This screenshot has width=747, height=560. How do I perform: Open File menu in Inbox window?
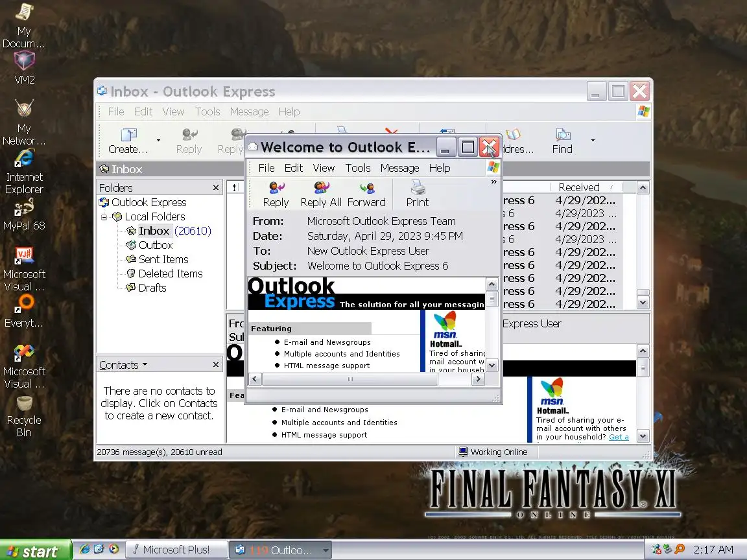(116, 112)
